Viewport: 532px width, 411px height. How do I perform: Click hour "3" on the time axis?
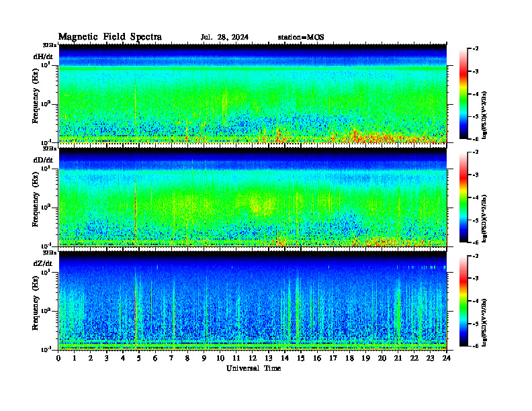[107, 358]
